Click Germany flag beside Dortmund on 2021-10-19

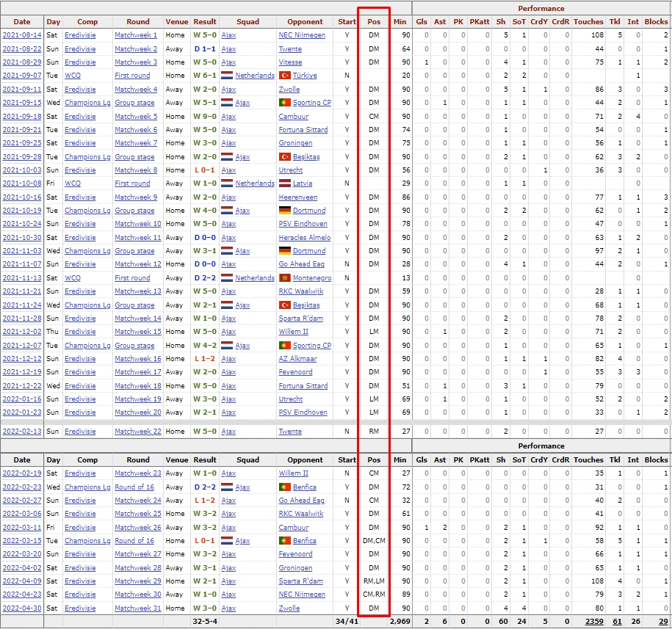[285, 211]
